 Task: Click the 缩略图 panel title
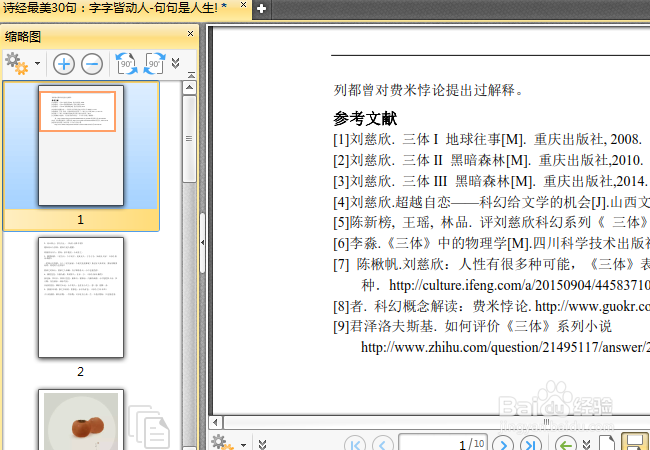point(23,36)
